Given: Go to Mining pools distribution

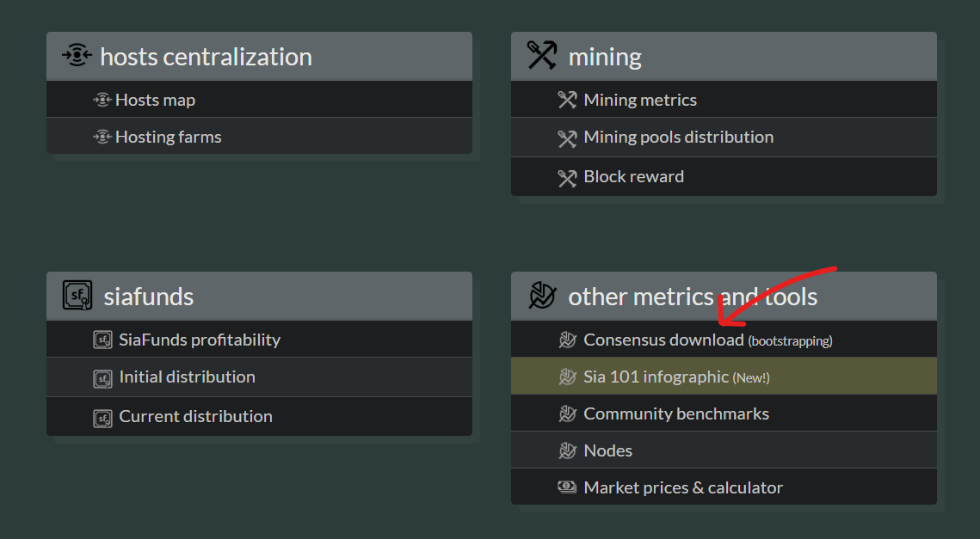Looking at the screenshot, I should (x=724, y=138).
